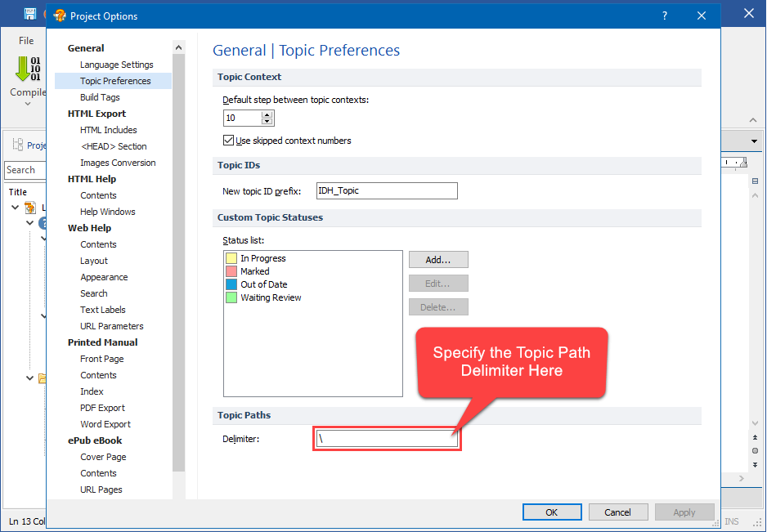Open PDF Export page
Viewport: 767px width, 532px height.
click(102, 408)
